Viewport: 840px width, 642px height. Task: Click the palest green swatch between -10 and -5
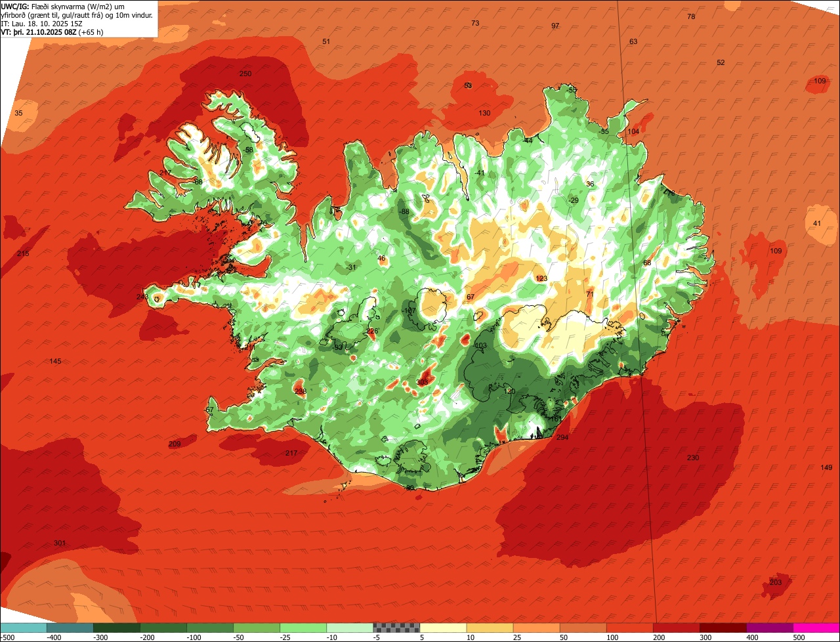(350, 628)
